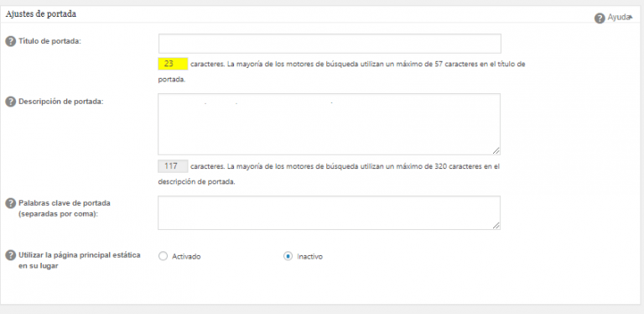Select the Utilizar la página principal estática label

point(80,260)
